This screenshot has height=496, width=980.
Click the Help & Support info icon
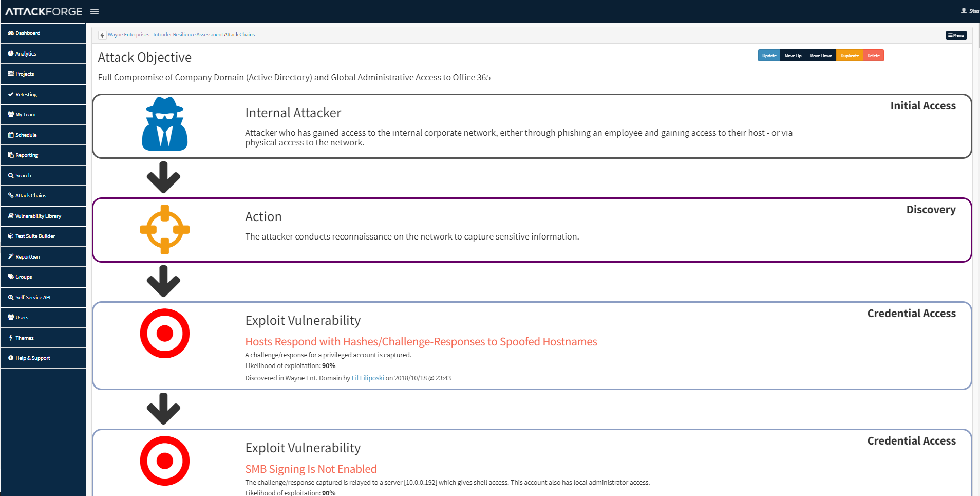11,358
